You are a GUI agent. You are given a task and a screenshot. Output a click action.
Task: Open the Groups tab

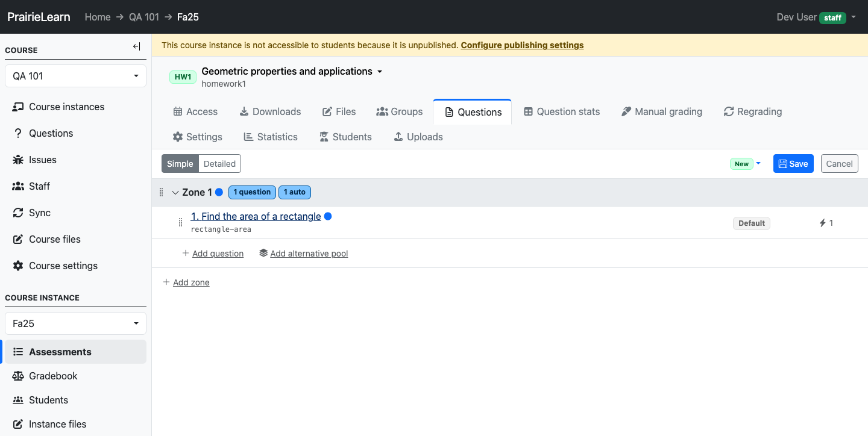(399, 111)
